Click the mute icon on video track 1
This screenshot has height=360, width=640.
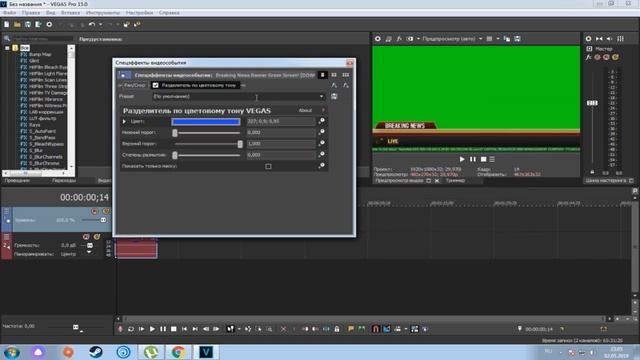point(95,211)
